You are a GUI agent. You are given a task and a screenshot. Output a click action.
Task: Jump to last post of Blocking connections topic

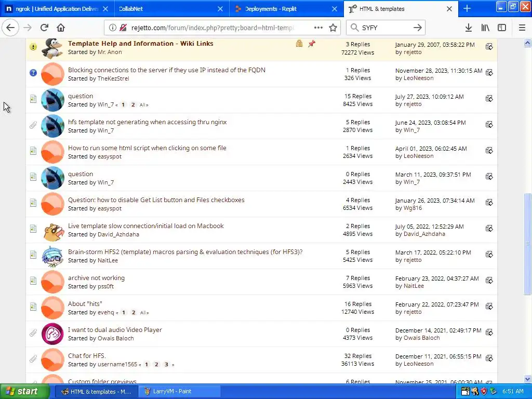489,72
